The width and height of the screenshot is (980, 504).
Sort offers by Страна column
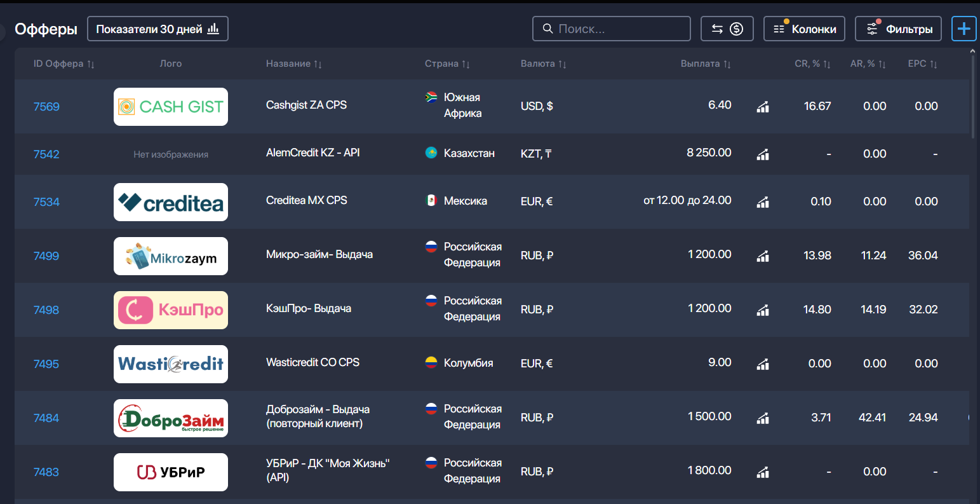pyautogui.click(x=447, y=64)
